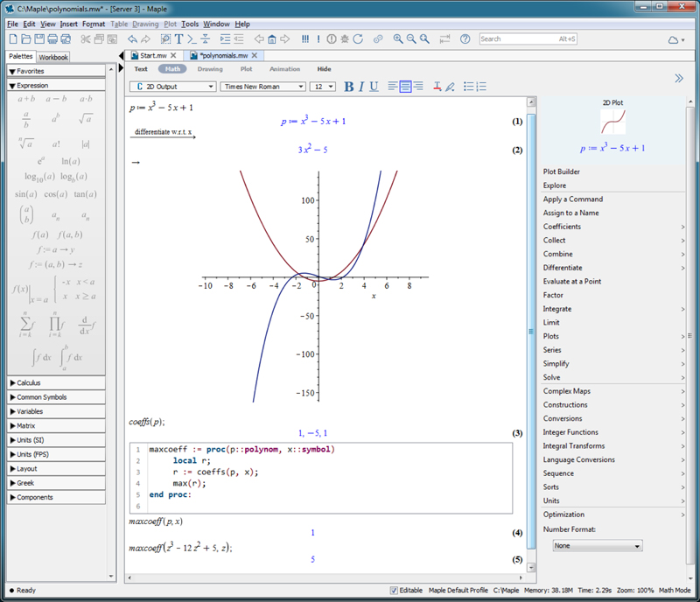Click the Print icon in toolbar

tap(52, 39)
